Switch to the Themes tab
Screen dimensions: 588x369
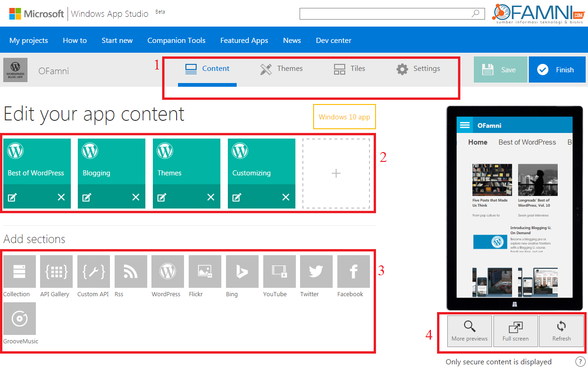tap(281, 69)
